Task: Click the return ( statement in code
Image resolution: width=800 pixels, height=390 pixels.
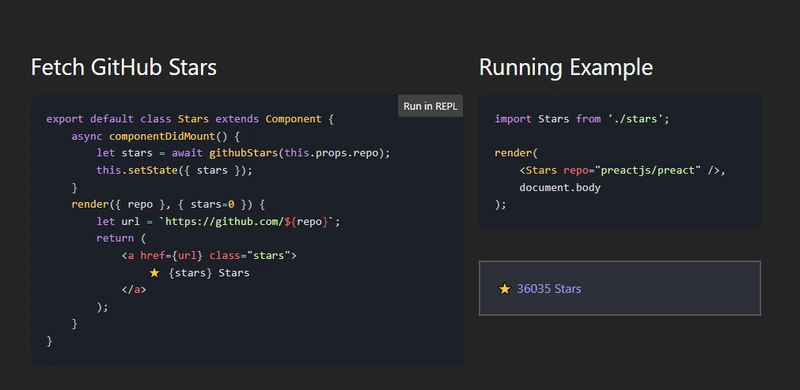Action: pos(121,238)
